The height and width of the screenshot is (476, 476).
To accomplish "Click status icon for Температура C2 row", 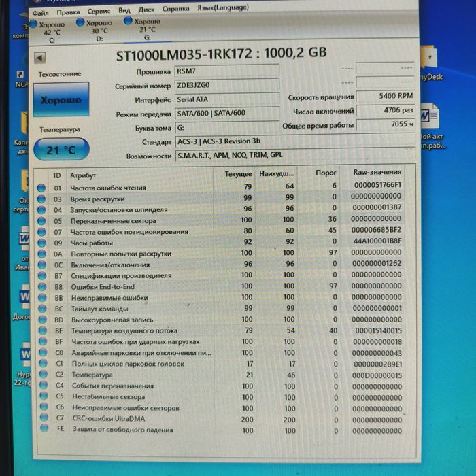I will (x=44, y=374).
